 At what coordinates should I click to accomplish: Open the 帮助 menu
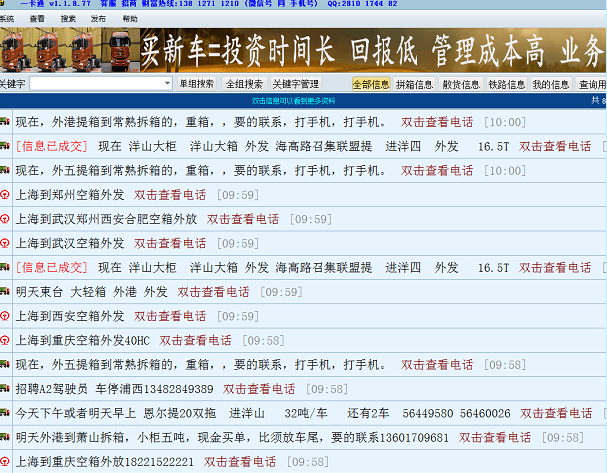[130, 18]
